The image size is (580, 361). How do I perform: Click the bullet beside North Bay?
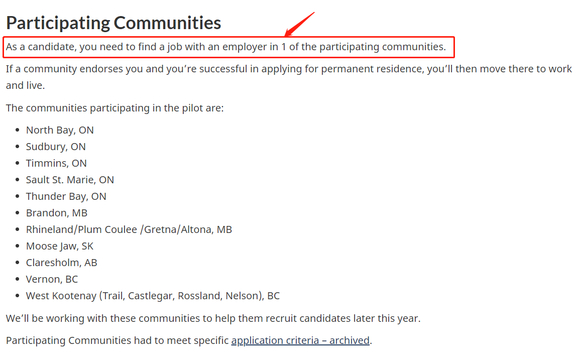click(x=17, y=130)
